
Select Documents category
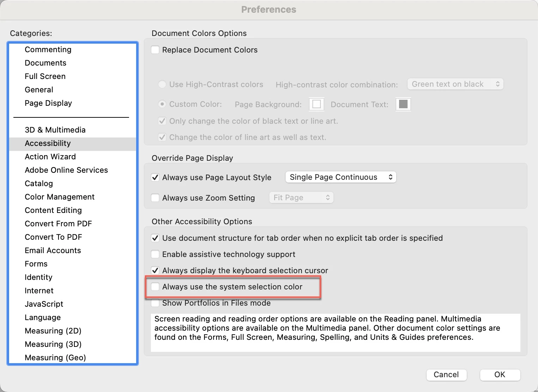73,63
